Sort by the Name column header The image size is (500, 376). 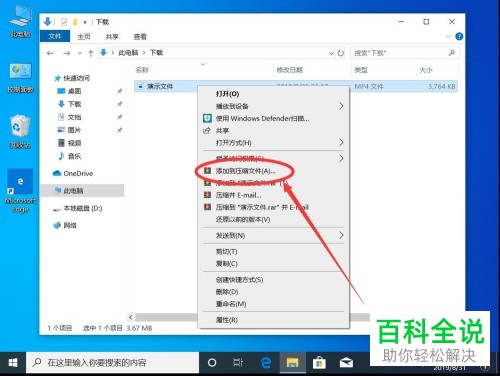tap(142, 70)
